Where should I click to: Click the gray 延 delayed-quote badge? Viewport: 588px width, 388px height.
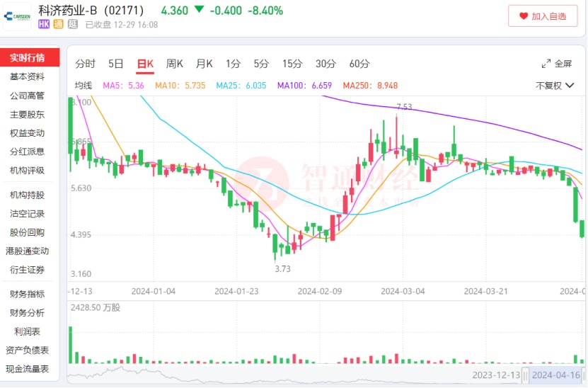point(73,25)
